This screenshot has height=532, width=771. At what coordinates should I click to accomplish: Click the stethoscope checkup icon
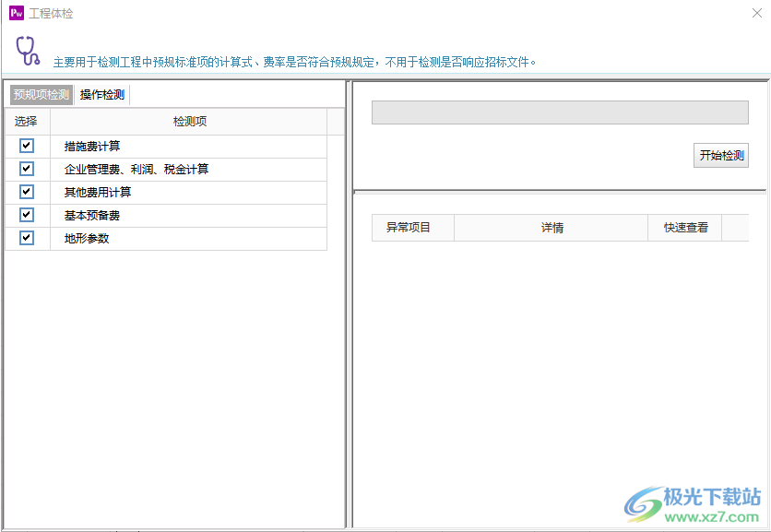(x=28, y=50)
